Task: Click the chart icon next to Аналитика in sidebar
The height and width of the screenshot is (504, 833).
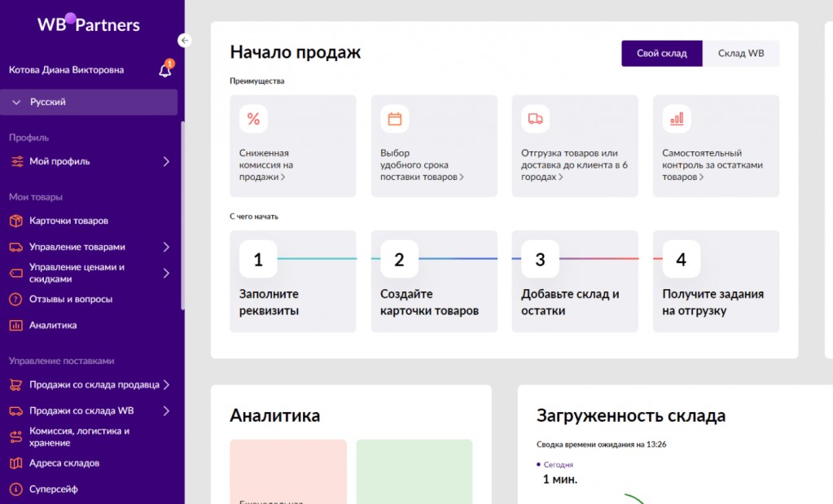Action: (16, 325)
